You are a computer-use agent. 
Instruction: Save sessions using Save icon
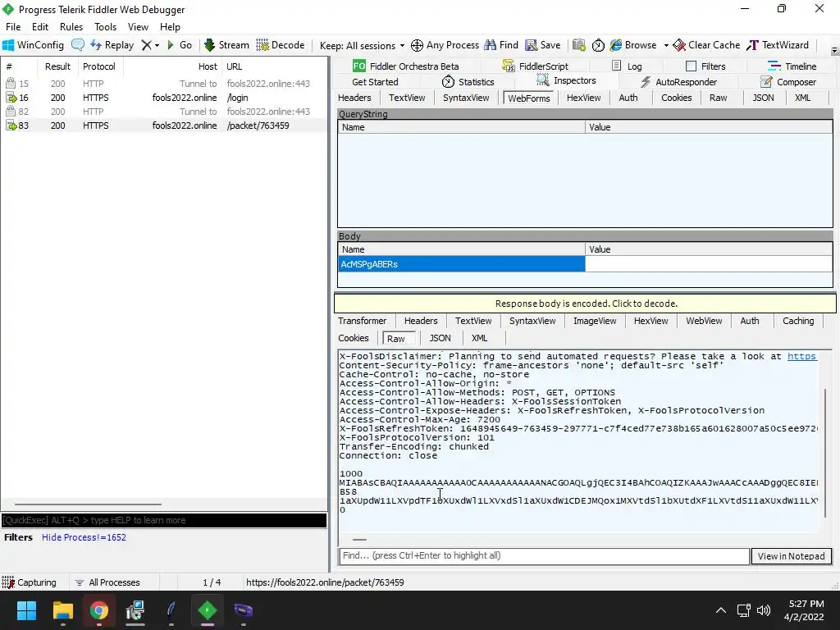click(543, 45)
